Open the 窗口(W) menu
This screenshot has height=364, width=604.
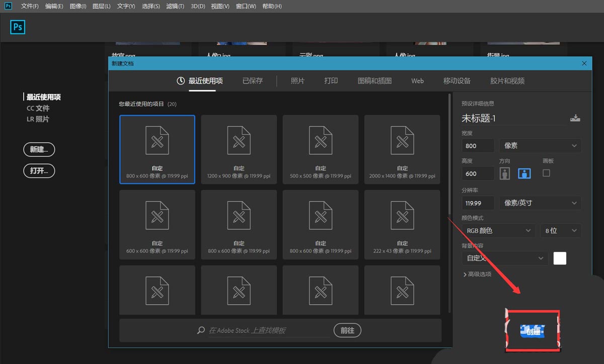coord(246,7)
